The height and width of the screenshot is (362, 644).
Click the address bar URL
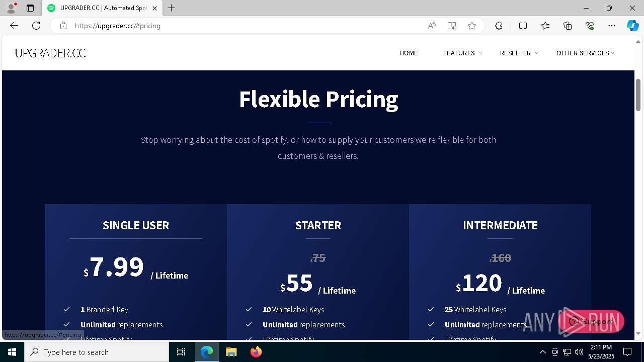pyautogui.click(x=118, y=26)
